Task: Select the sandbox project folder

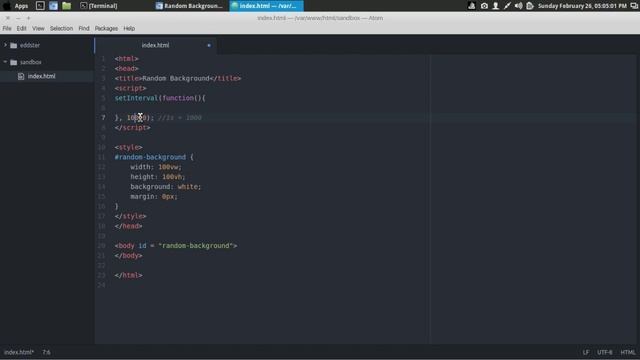Action: click(31, 62)
